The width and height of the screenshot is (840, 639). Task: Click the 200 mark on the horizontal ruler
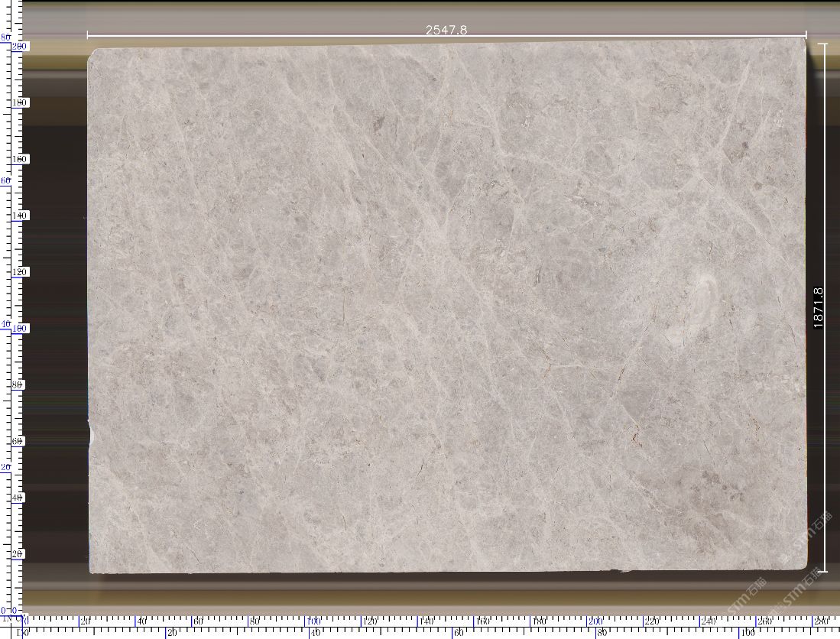pos(595,621)
